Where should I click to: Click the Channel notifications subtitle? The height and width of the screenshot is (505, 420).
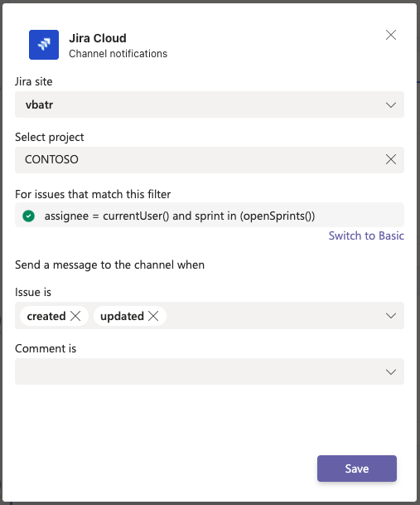tap(118, 53)
